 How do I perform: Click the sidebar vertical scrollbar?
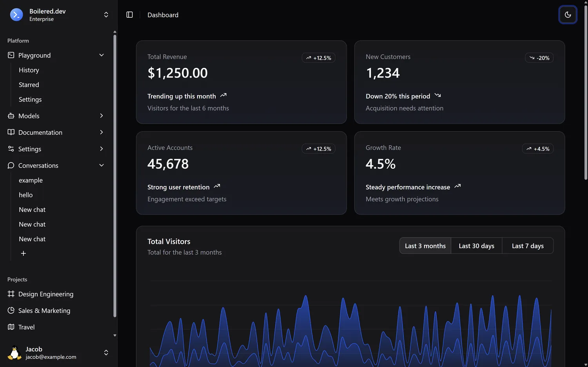pyautogui.click(x=114, y=176)
